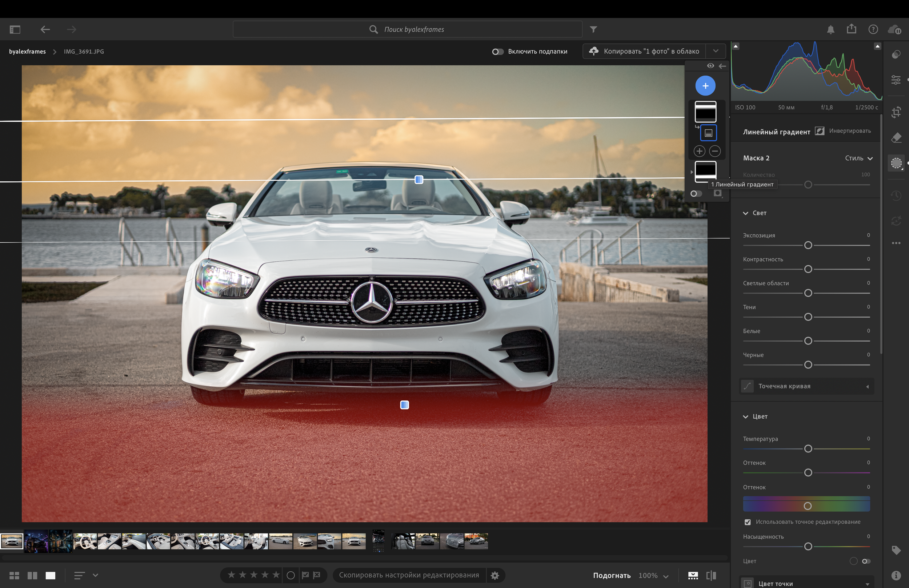
Task: Open the Info panel icon
Action: [896, 575]
